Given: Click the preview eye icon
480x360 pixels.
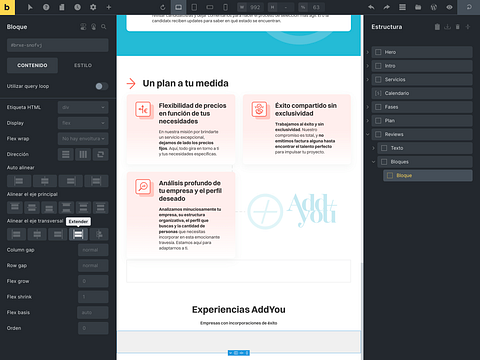Looking at the screenshot, I should click(449, 7).
